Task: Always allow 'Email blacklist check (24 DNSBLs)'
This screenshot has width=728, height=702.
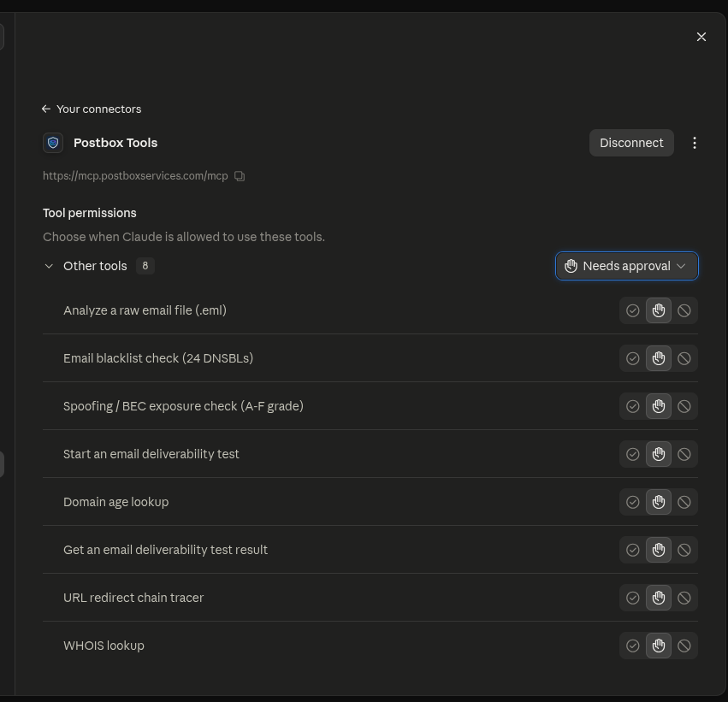Action: 633,358
